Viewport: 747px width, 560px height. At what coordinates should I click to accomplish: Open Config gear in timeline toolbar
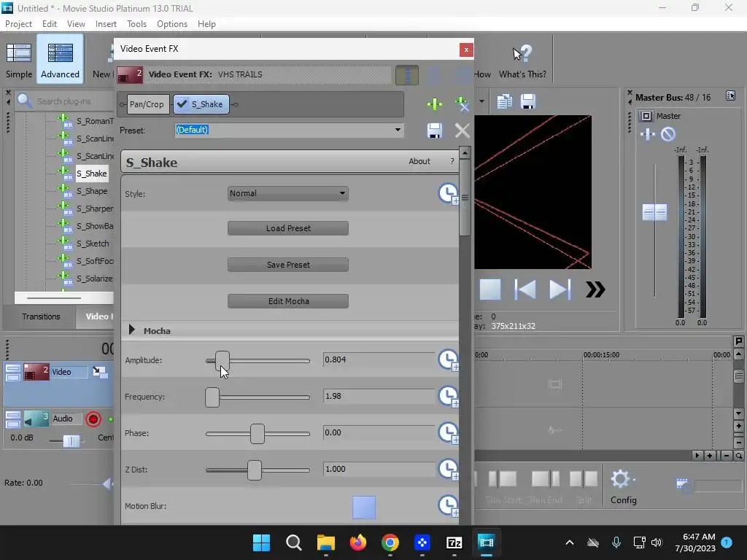620,479
